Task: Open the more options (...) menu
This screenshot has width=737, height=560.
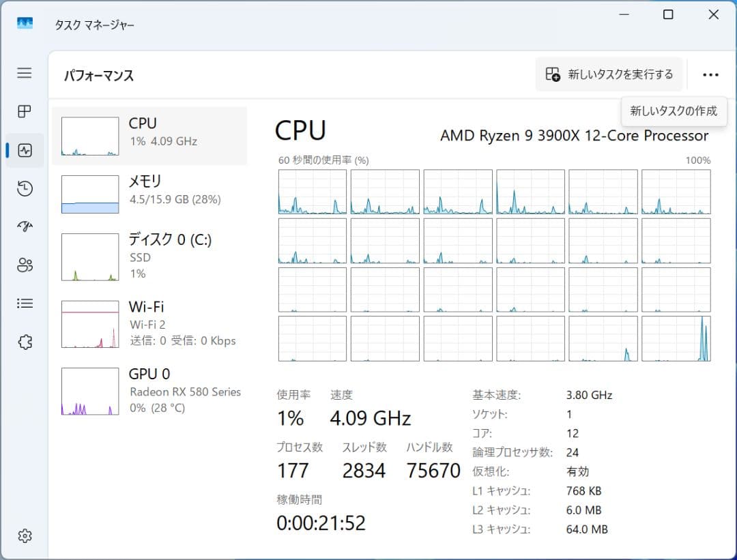Action: pyautogui.click(x=710, y=74)
